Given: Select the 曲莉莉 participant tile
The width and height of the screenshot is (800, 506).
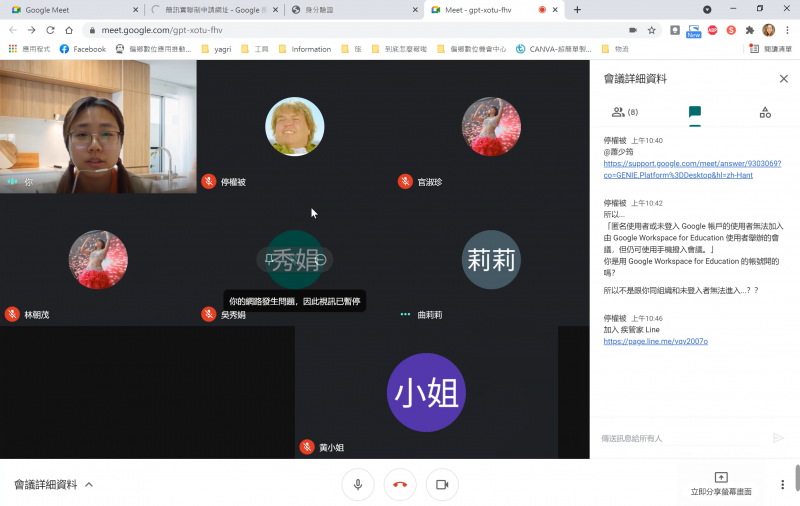Looking at the screenshot, I should (491, 260).
